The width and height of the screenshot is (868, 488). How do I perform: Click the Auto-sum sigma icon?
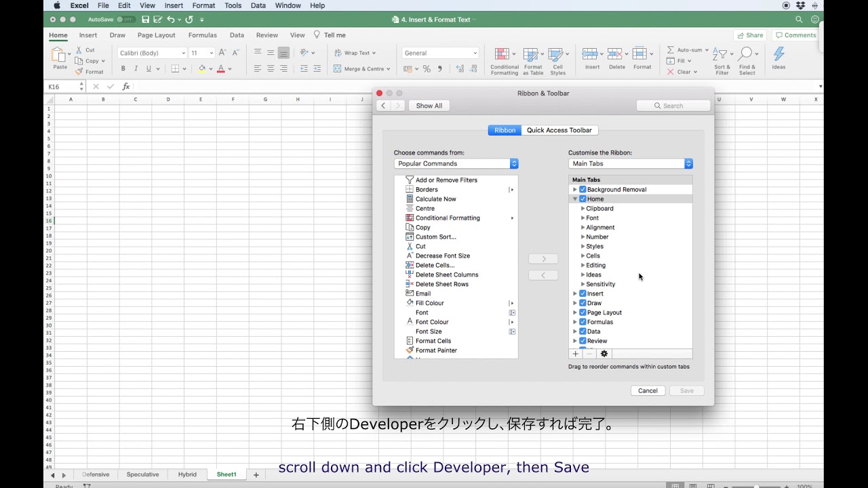tap(671, 50)
